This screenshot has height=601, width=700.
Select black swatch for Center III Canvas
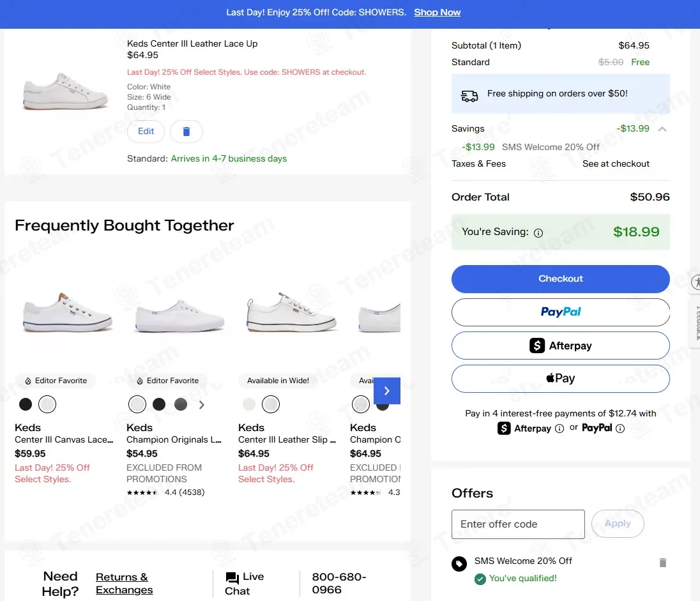tap(26, 404)
